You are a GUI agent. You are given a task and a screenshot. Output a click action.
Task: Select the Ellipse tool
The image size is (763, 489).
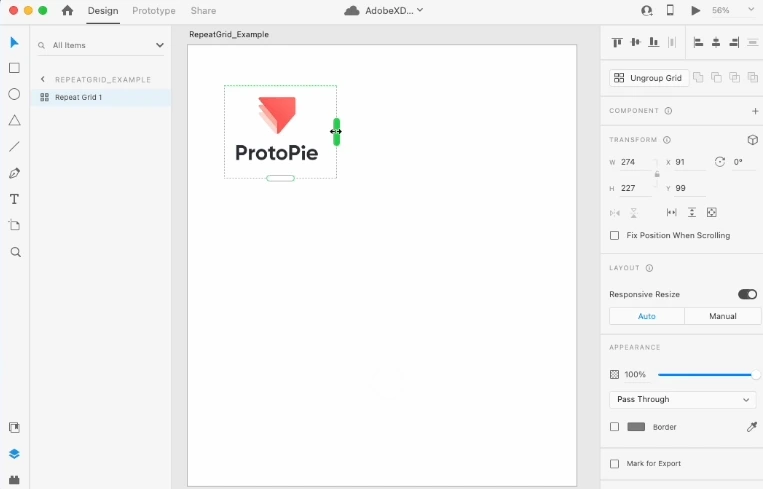point(14,94)
